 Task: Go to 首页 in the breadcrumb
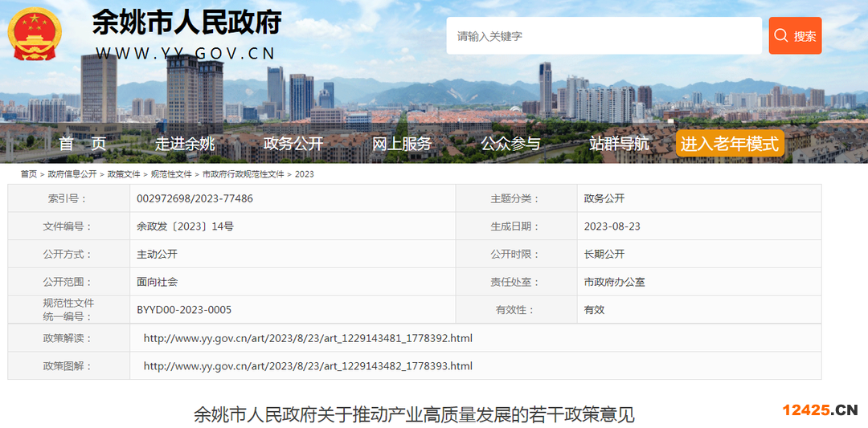click(x=29, y=174)
